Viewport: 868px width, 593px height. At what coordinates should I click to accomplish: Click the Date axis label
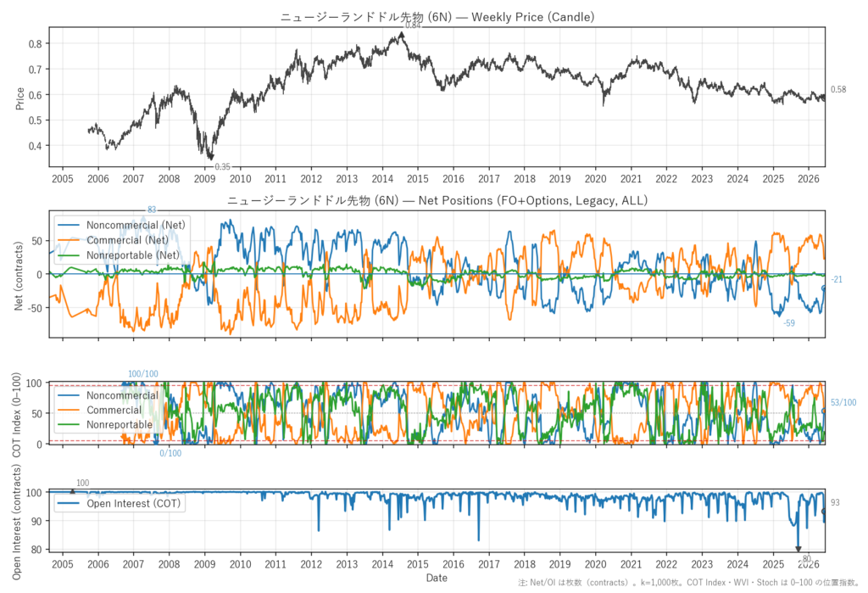(437, 578)
